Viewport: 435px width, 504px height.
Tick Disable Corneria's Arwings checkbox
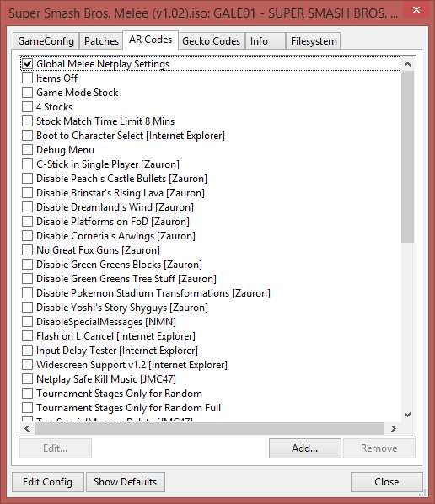tap(27, 236)
